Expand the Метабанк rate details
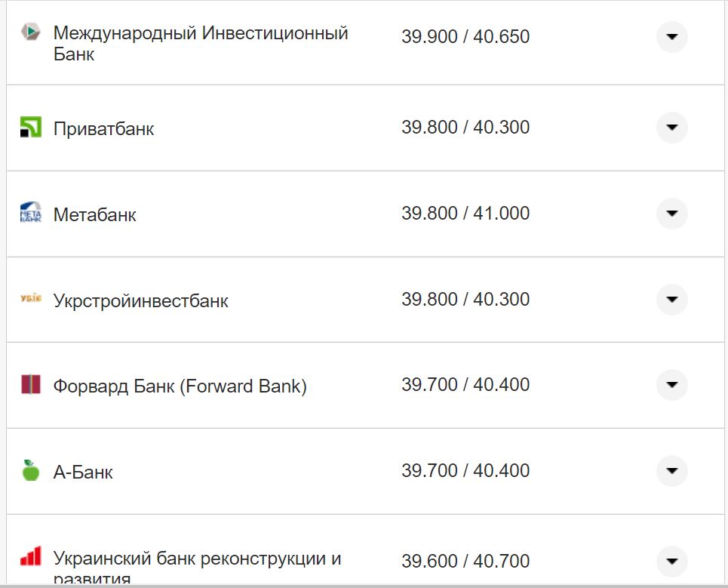728x588 pixels. 671,214
